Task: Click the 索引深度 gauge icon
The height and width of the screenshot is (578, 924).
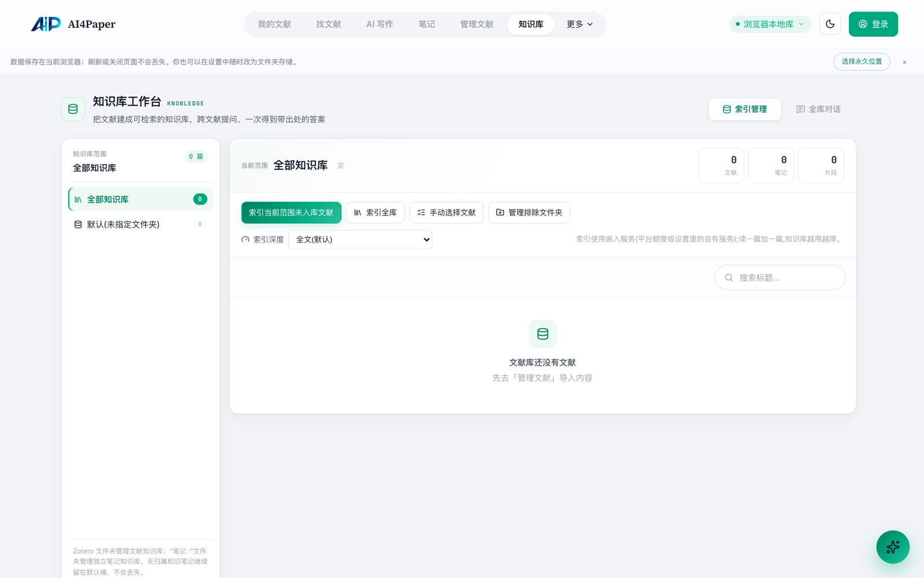Action: pos(245,239)
